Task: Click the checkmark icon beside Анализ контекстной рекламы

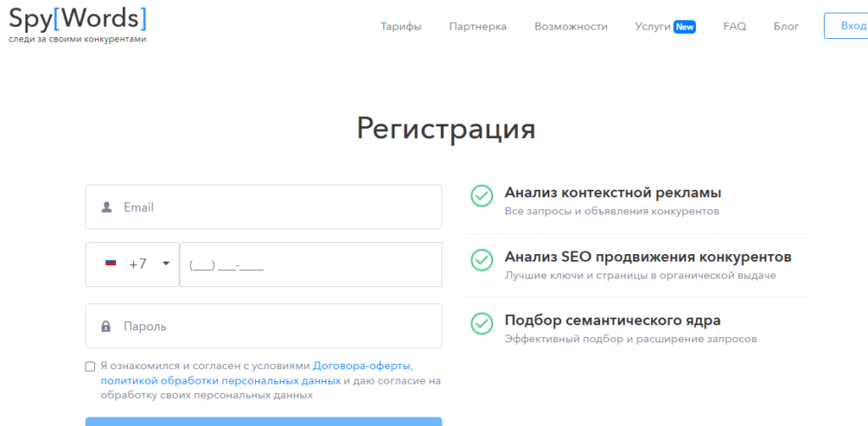Action: (481, 196)
